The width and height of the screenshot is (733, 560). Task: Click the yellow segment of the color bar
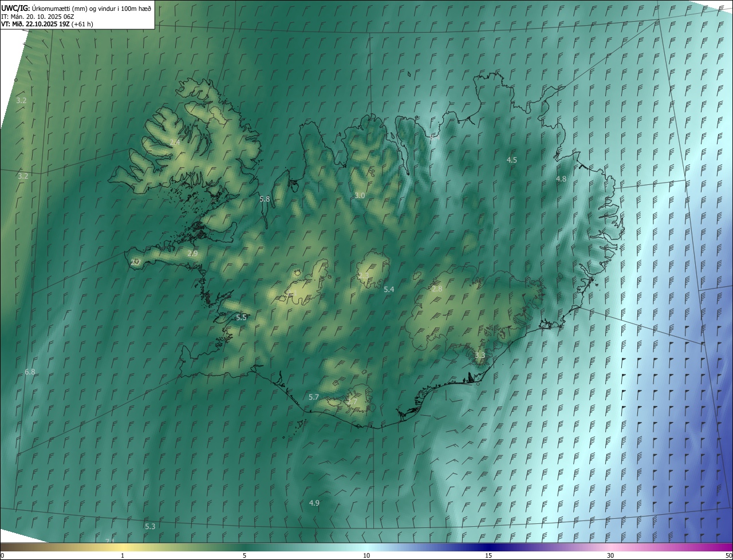pyautogui.click(x=123, y=547)
